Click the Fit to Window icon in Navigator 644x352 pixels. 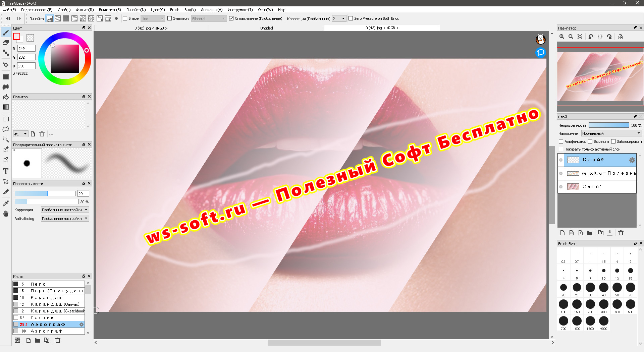coord(580,37)
